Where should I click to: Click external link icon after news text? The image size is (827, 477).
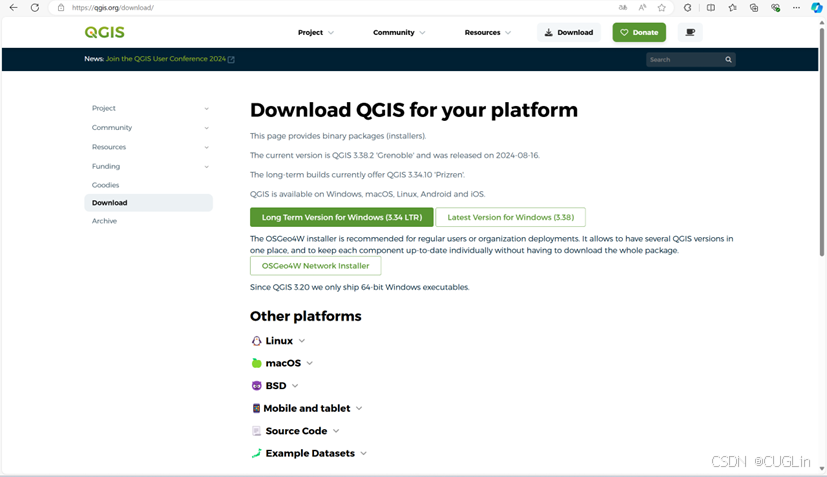tap(231, 59)
